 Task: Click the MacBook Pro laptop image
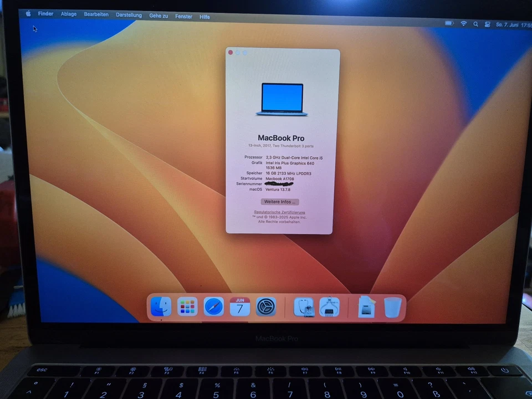click(x=282, y=99)
